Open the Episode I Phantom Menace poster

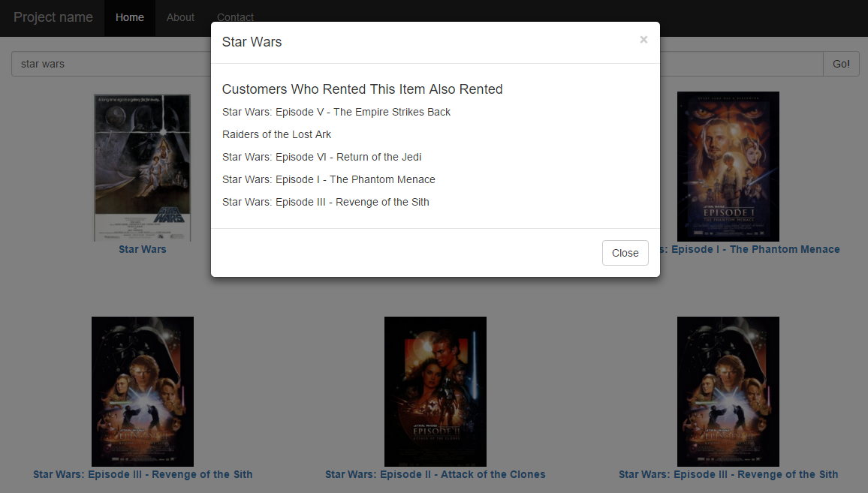pos(728,167)
